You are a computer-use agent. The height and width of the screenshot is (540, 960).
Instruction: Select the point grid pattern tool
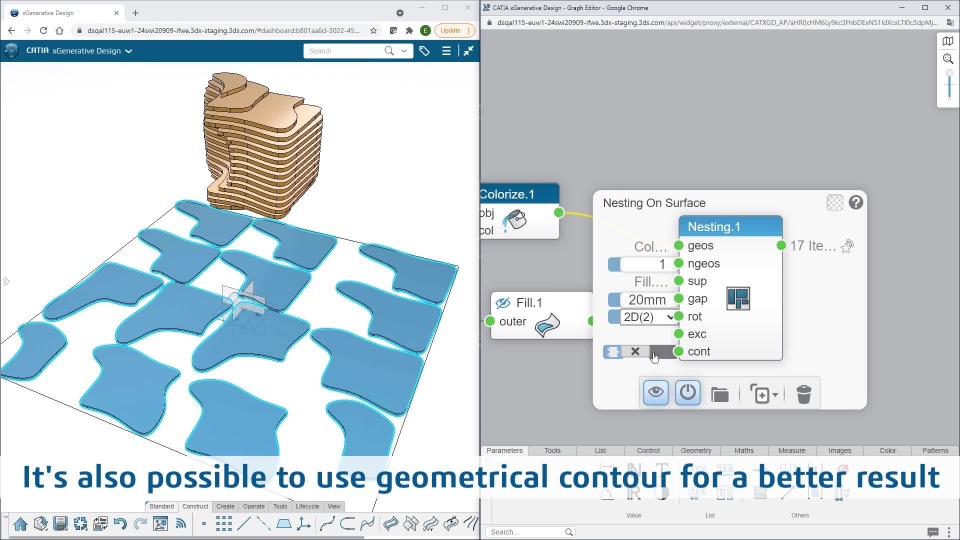click(x=223, y=523)
